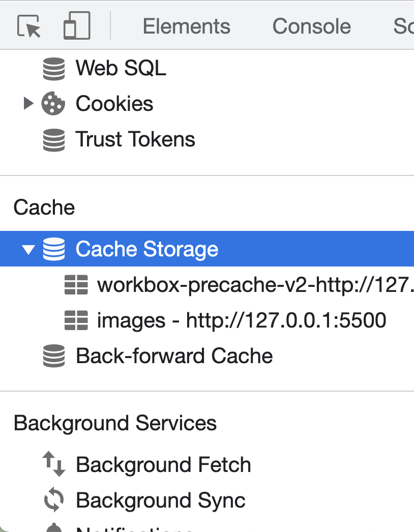Click the Trust Tokens database icon
This screenshot has width=414, height=532.
[54, 140]
